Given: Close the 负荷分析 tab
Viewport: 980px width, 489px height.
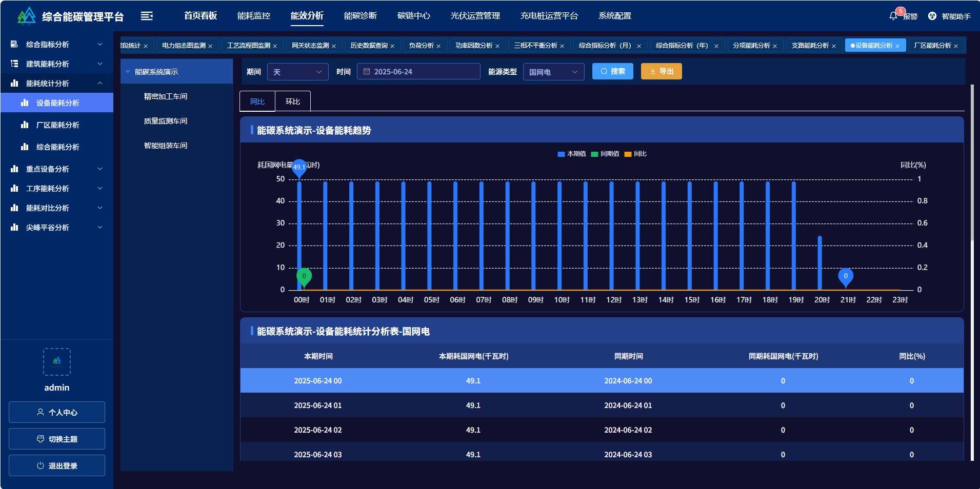Looking at the screenshot, I should [438, 46].
